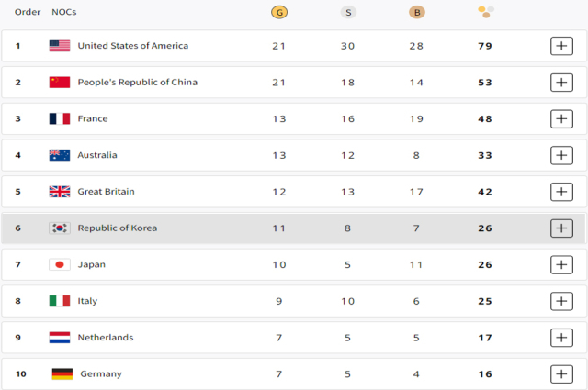Viewport: 588px width, 390px height.
Task: Click the NOCs column header
Action: pos(63,12)
